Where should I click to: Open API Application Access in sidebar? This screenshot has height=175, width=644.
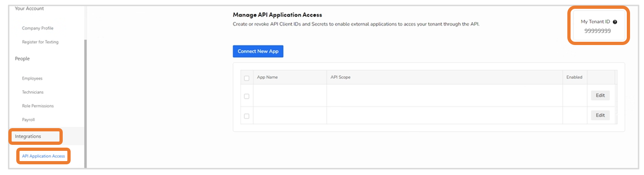click(x=43, y=156)
